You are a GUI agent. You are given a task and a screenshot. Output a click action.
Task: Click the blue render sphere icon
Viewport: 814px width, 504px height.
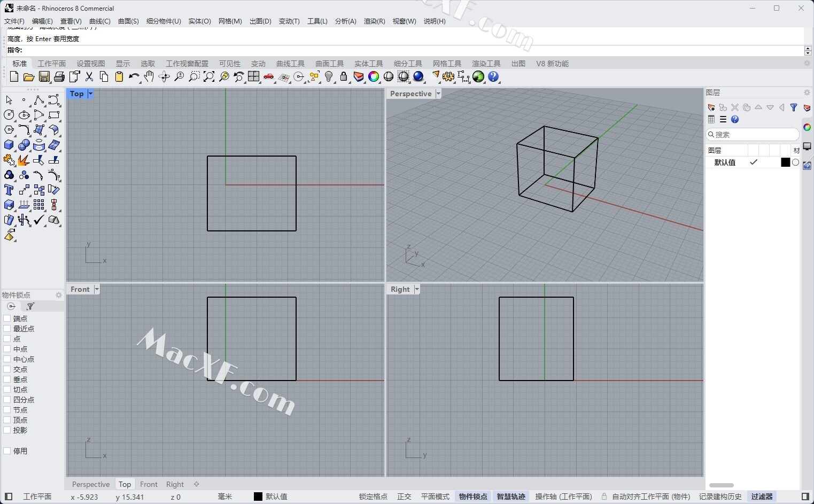pos(418,76)
